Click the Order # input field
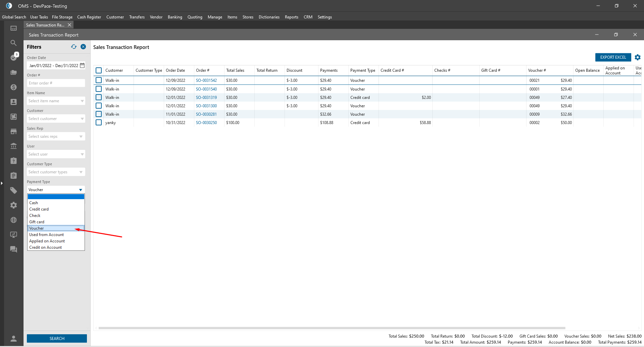 (56, 83)
